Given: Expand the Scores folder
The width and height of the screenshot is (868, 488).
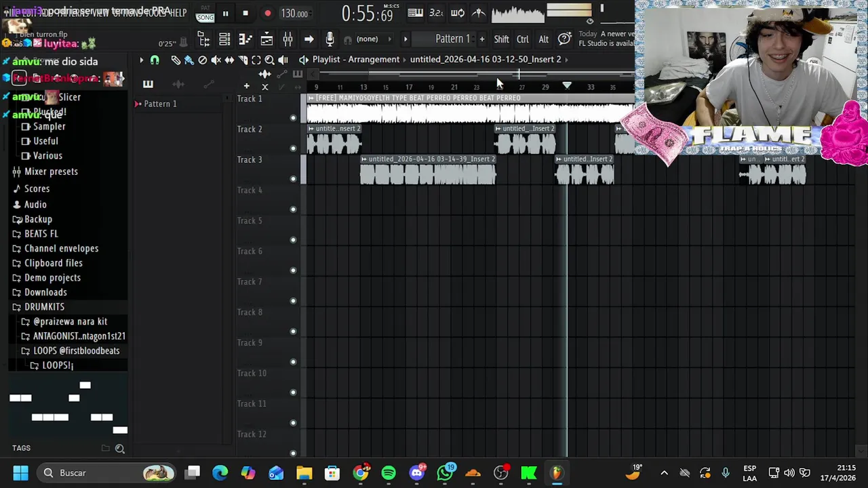Looking at the screenshot, I should click(37, 189).
